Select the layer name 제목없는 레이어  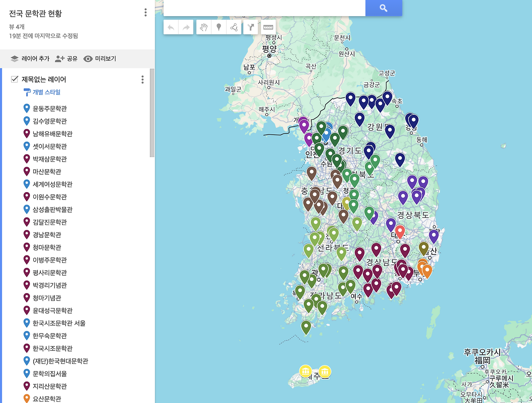[44, 79]
